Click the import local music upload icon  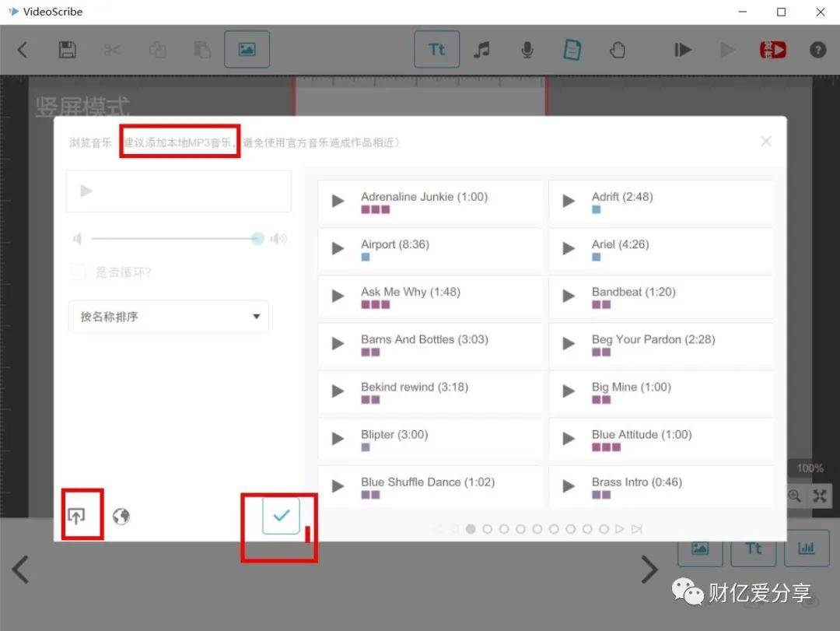(76, 516)
